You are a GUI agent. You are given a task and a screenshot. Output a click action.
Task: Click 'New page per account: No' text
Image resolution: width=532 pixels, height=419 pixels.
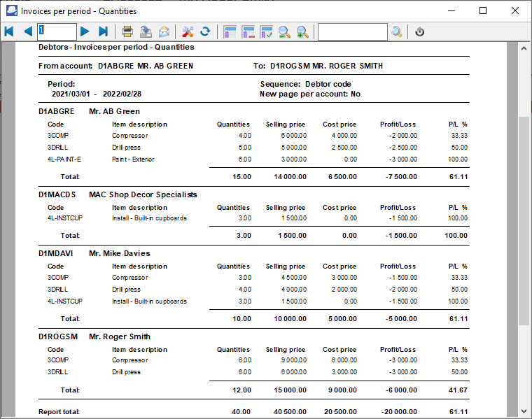pos(310,94)
